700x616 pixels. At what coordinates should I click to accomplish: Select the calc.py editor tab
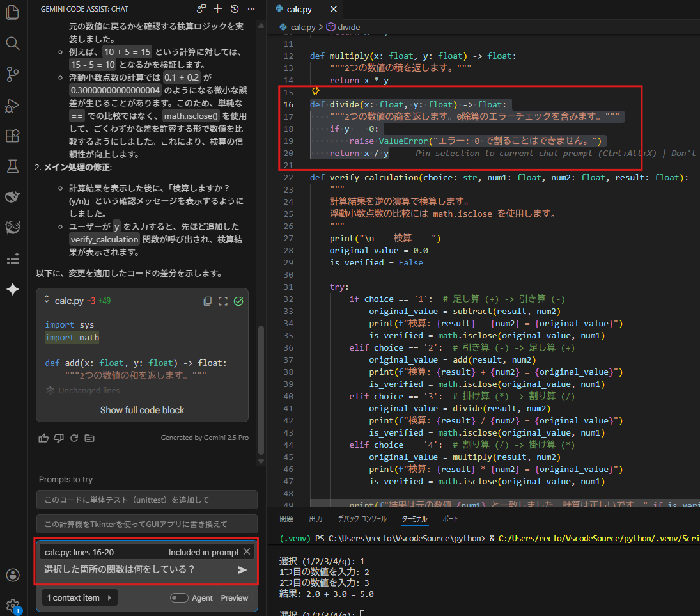[x=298, y=10]
